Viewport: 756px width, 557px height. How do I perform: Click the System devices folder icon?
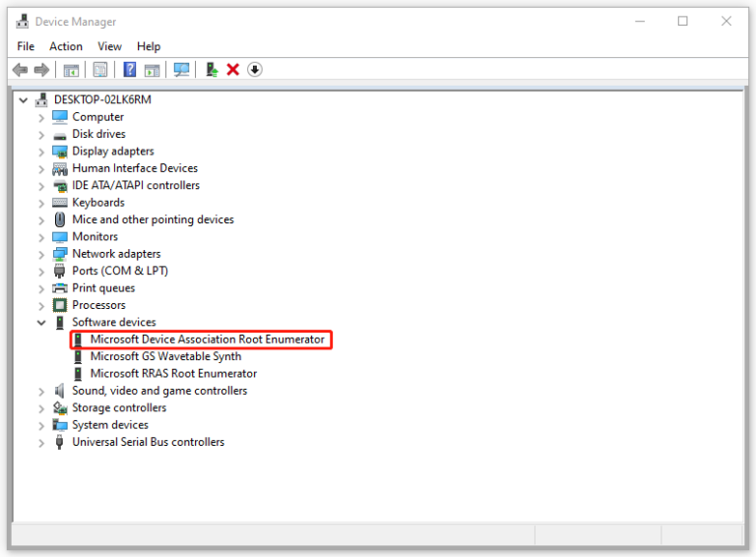tap(60, 425)
